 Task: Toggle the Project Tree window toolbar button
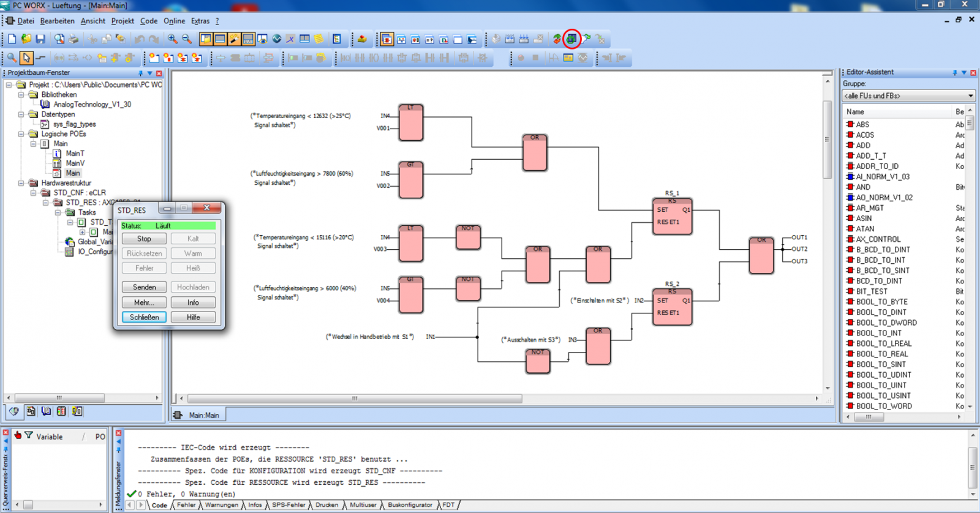point(206,39)
